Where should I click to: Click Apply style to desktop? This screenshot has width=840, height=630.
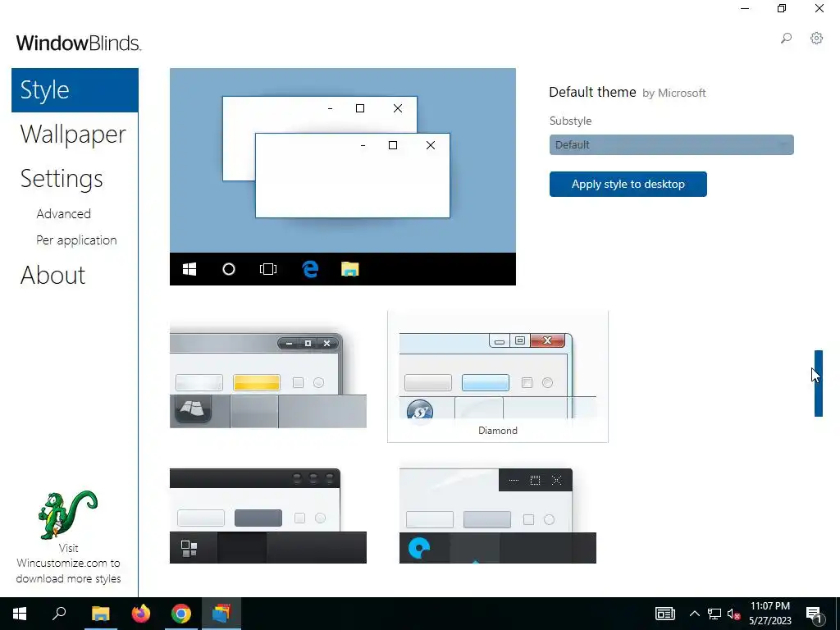(628, 185)
